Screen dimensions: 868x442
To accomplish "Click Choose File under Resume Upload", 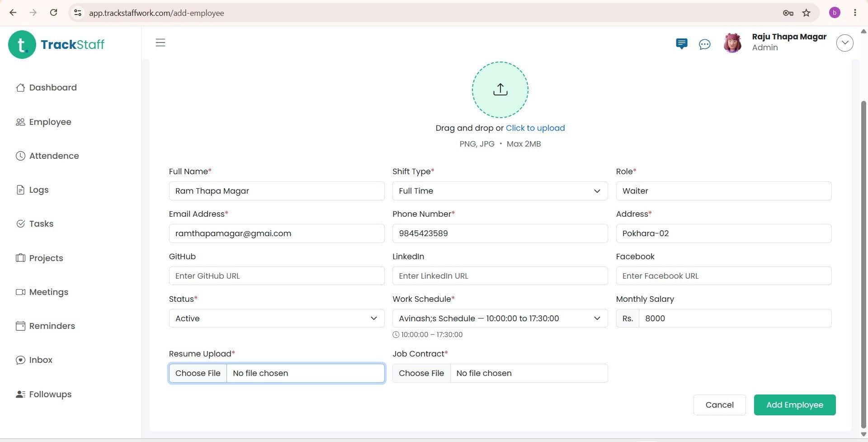I will point(198,373).
